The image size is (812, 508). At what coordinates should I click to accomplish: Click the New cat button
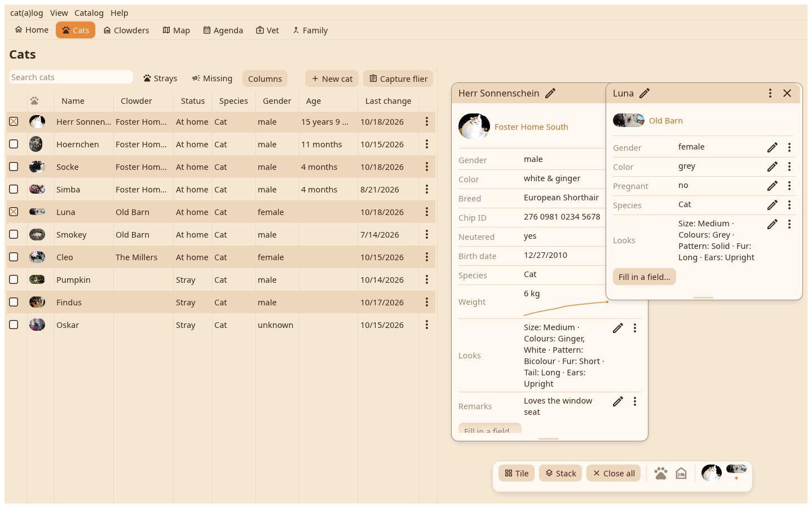(x=332, y=78)
